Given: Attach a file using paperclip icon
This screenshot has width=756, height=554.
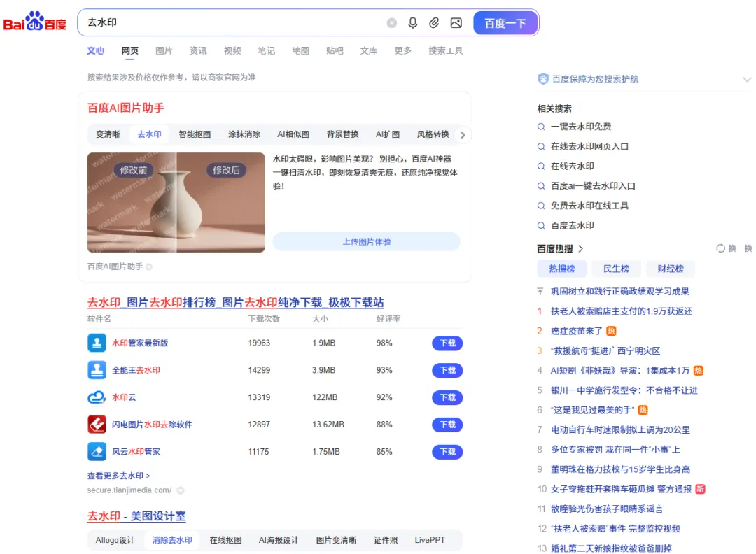Looking at the screenshot, I should click(434, 22).
